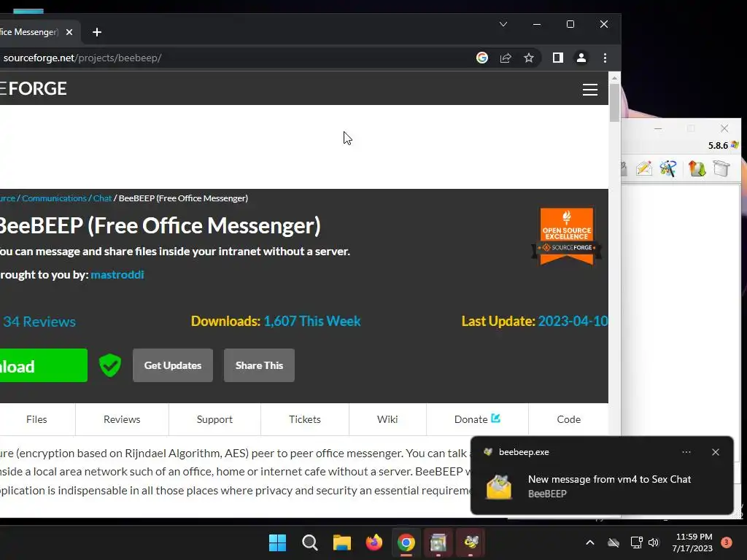Open the clock and date 11:59 PM
This screenshot has width=747, height=560.
click(x=693, y=542)
